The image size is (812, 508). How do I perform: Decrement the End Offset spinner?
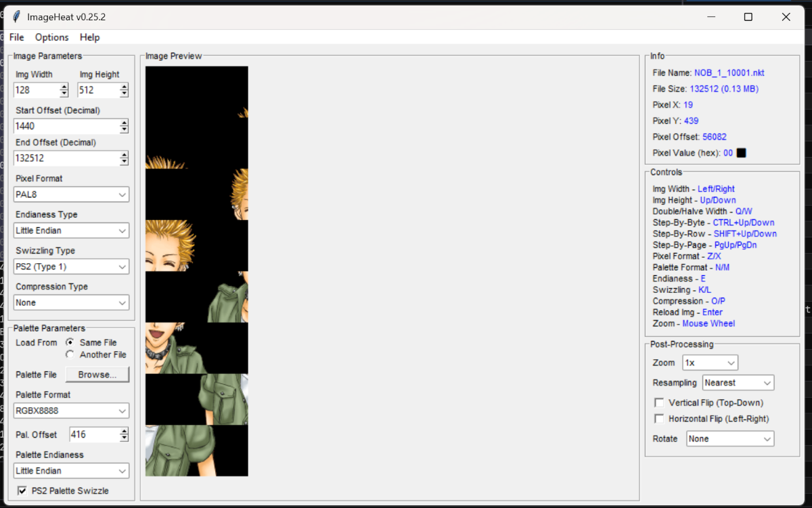[124, 162]
